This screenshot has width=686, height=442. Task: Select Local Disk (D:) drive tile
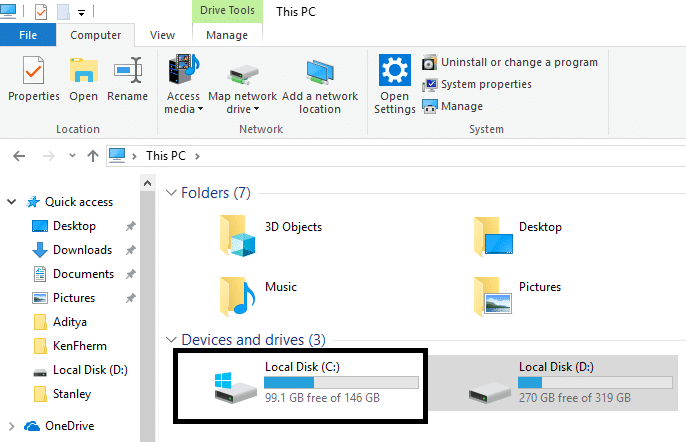point(554,383)
